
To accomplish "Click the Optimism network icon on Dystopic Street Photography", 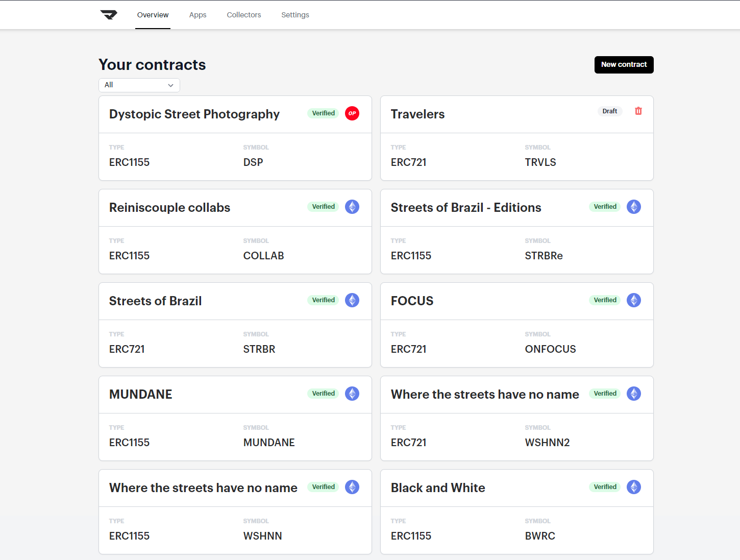I will (x=352, y=113).
